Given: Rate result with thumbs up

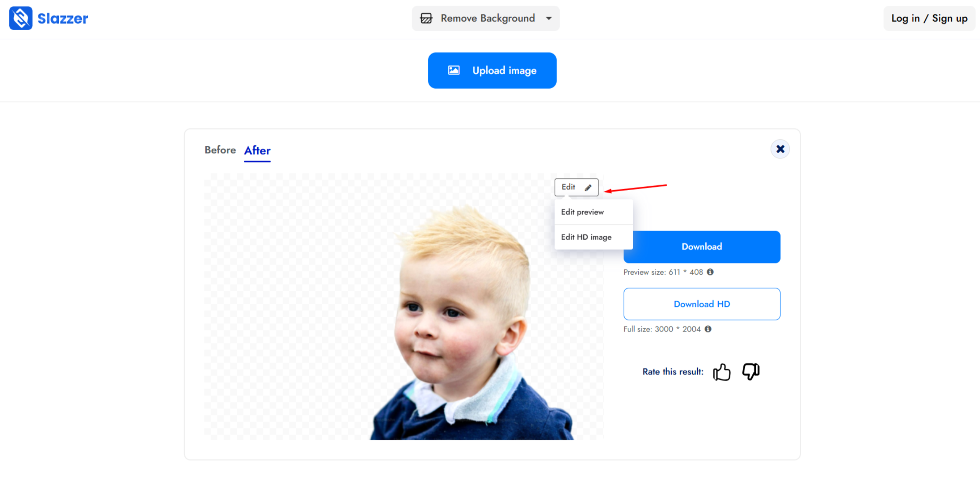Looking at the screenshot, I should (721, 372).
